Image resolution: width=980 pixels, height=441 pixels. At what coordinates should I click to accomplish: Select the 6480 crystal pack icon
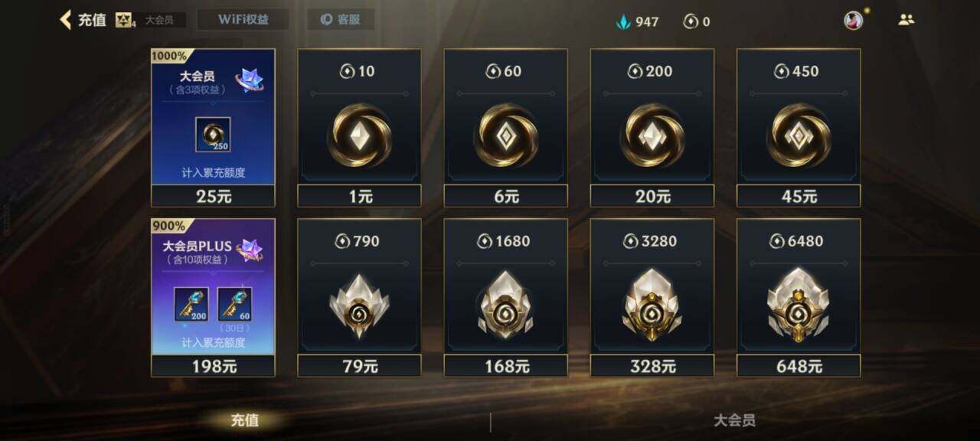[799, 304]
